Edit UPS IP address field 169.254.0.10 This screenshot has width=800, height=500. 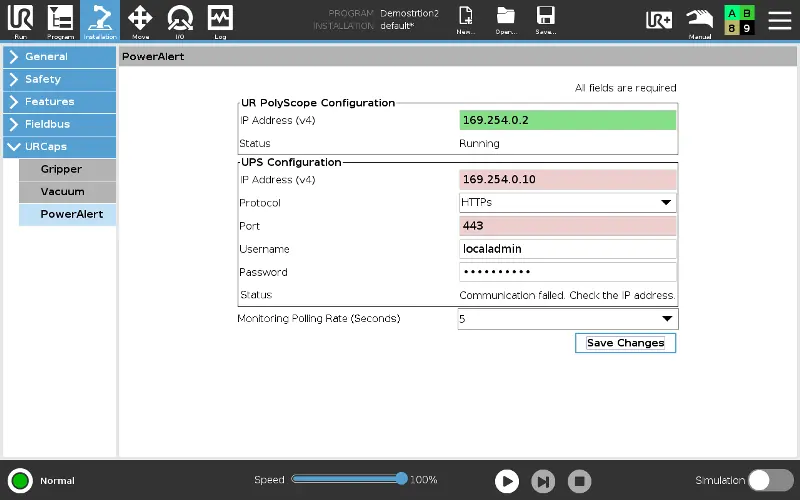pyautogui.click(x=568, y=180)
